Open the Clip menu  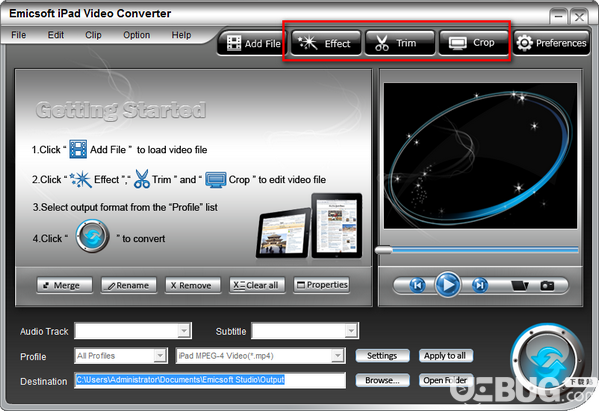click(93, 35)
